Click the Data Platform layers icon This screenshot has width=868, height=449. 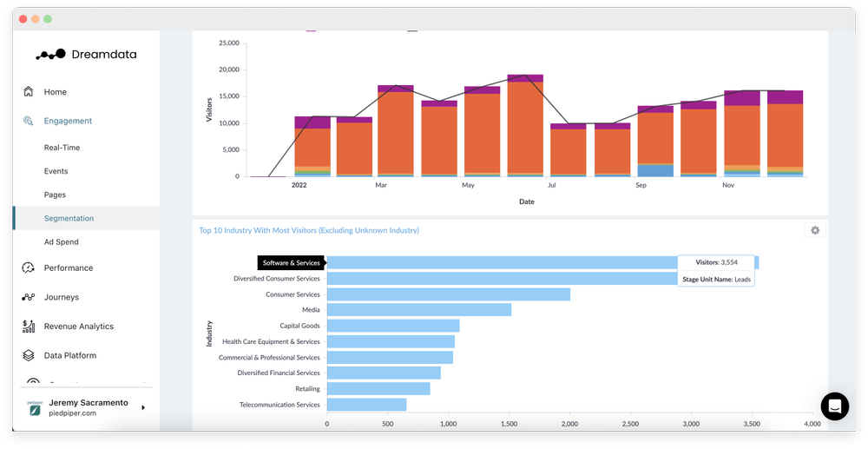click(x=29, y=356)
